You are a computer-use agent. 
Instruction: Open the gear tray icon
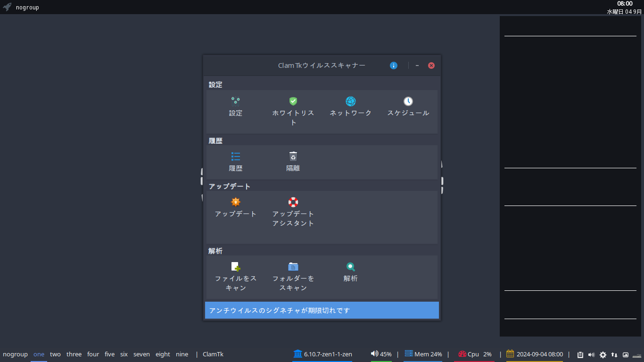tap(603, 354)
